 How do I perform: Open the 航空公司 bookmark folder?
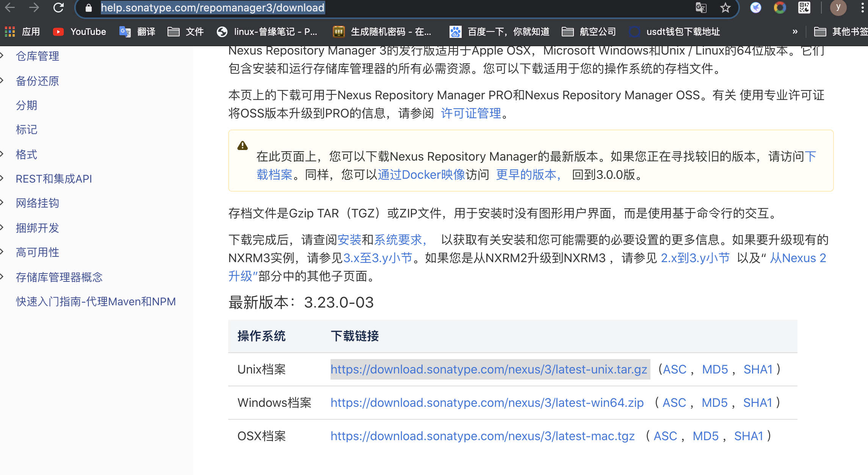(589, 32)
